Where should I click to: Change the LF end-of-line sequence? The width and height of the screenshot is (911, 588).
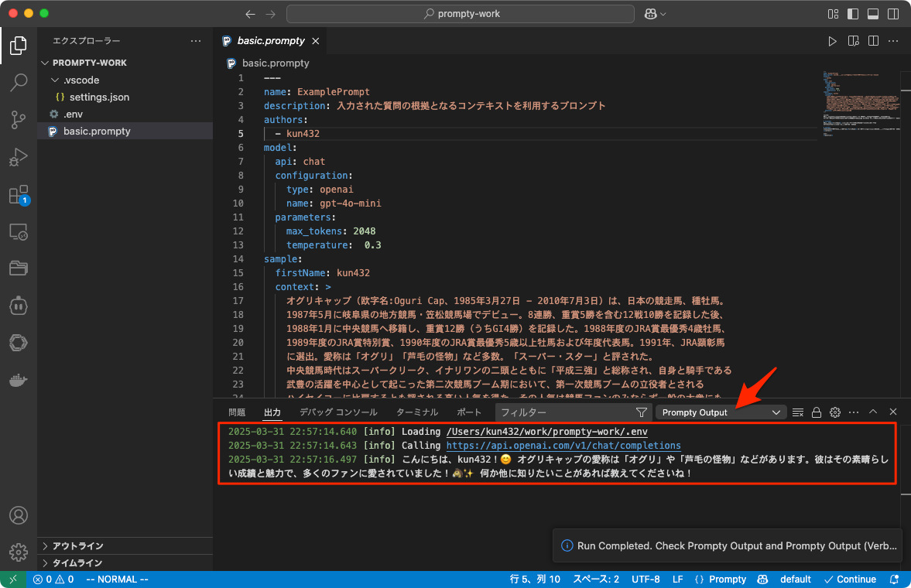pyautogui.click(x=677, y=579)
